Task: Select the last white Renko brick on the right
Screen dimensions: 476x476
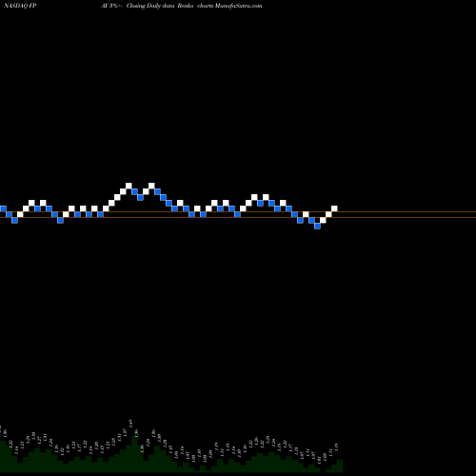Action: (x=334, y=208)
